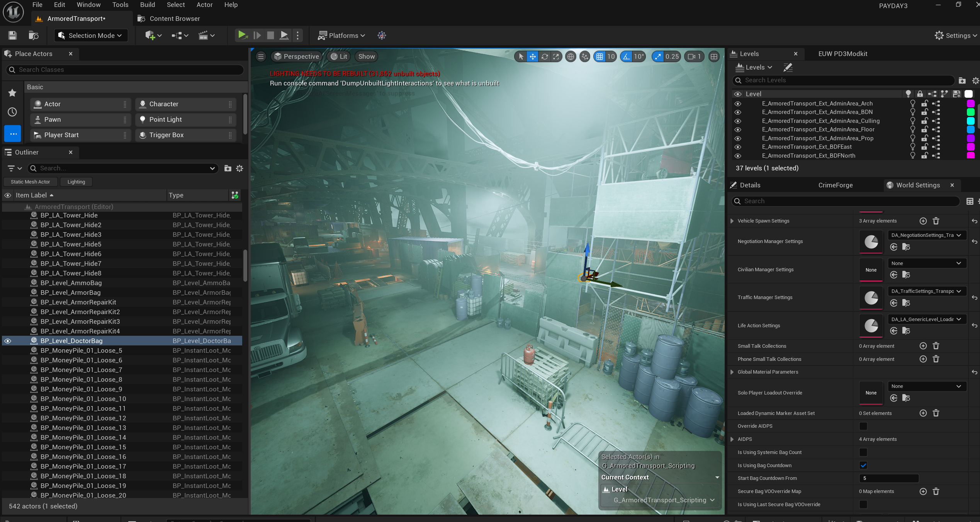Open the Platforms dropdown
The image size is (980, 522).
(341, 36)
